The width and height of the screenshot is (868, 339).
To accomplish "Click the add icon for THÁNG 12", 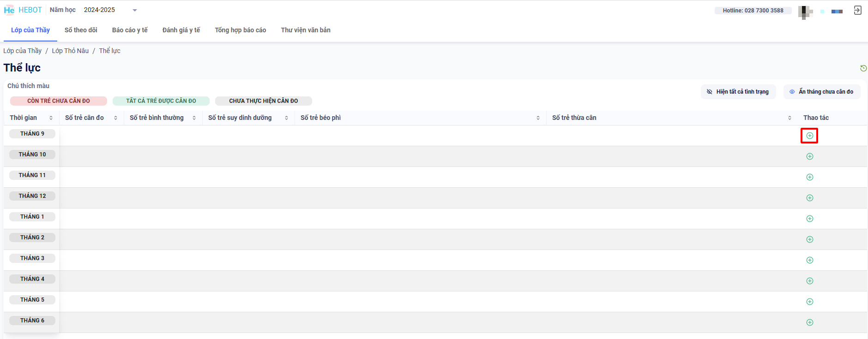I will tap(809, 198).
